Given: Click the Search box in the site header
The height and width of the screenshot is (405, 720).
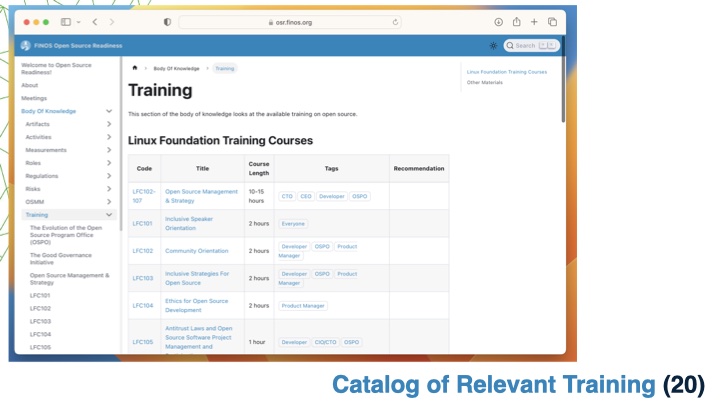Looking at the screenshot, I should click(x=531, y=45).
